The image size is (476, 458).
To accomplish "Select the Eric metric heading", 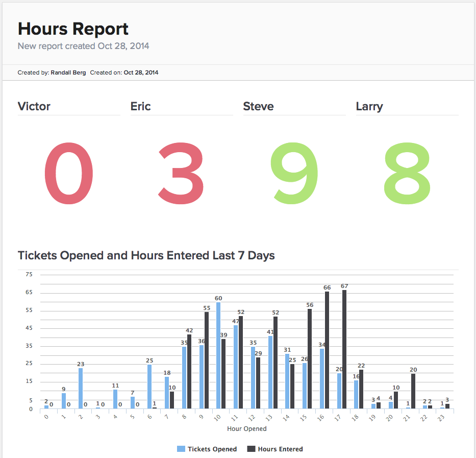I will click(140, 106).
